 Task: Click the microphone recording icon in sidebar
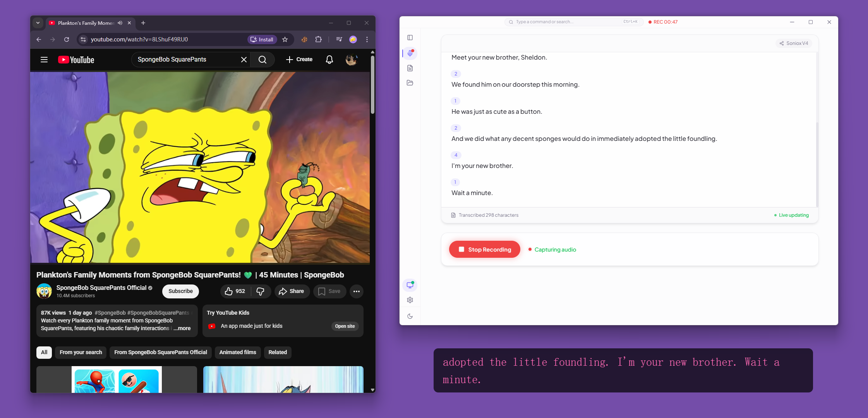pyautogui.click(x=410, y=53)
